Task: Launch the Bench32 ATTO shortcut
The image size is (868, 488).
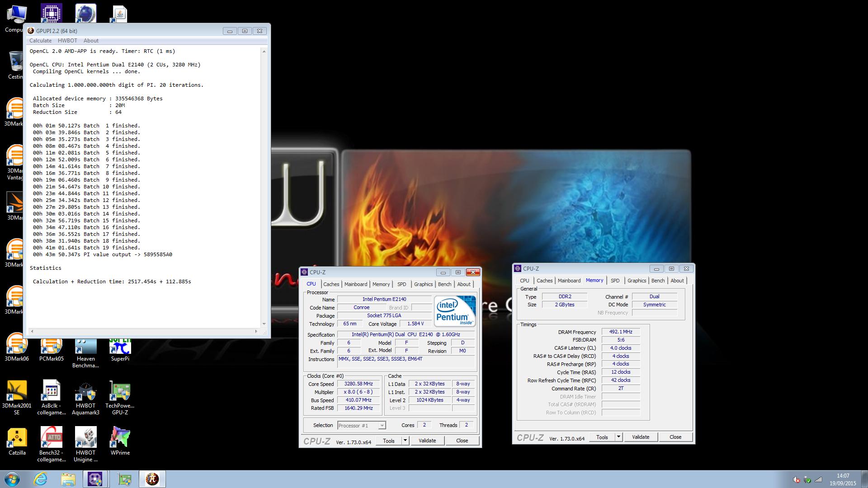Action: pos(51,445)
